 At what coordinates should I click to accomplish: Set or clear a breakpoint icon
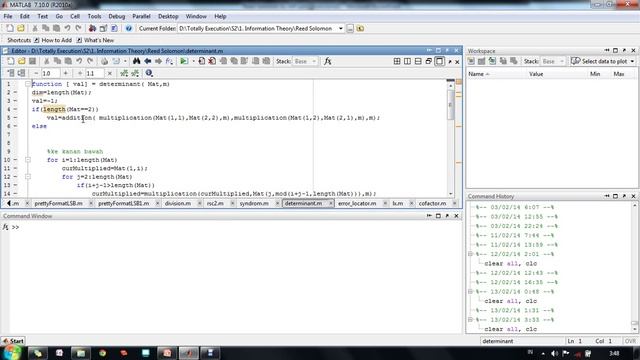[x=202, y=61]
